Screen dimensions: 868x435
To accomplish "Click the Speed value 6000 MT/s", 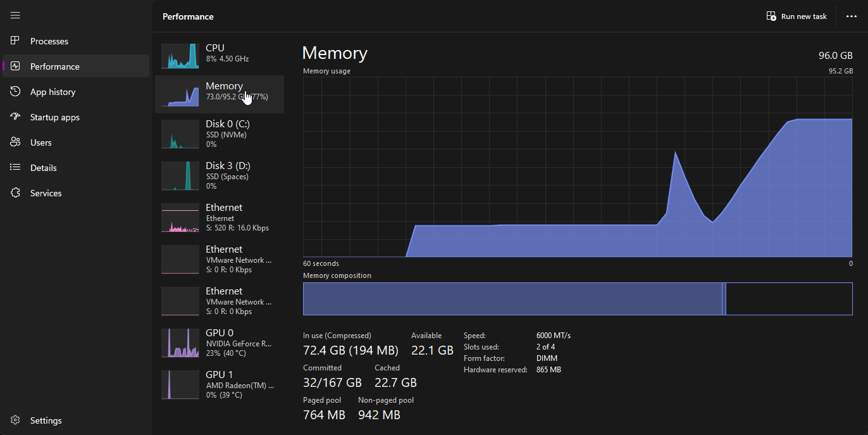I will click(554, 336).
